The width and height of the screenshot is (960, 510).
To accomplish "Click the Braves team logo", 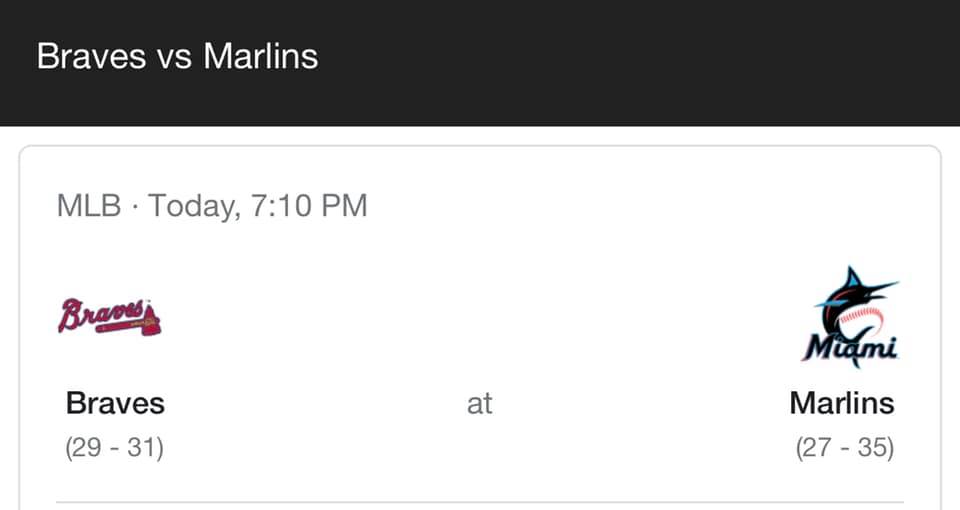I will pos(109,317).
